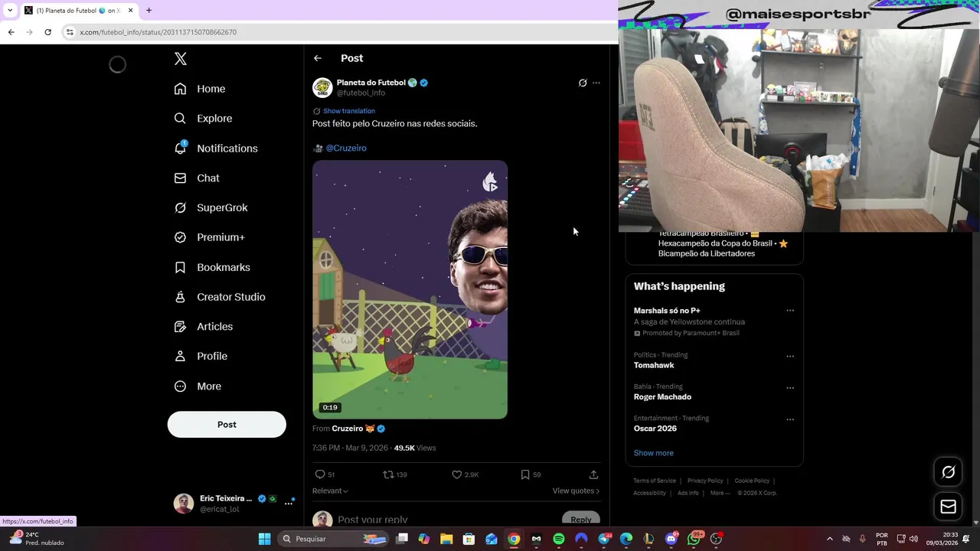The height and width of the screenshot is (551, 980).
Task: Click the Show translation link
Action: (349, 111)
